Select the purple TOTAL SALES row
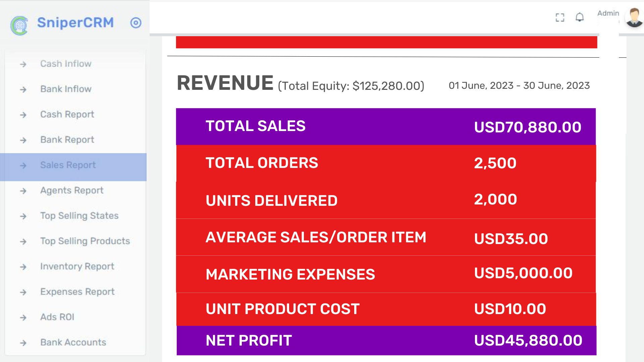This screenshot has height=362, width=644. [x=386, y=127]
